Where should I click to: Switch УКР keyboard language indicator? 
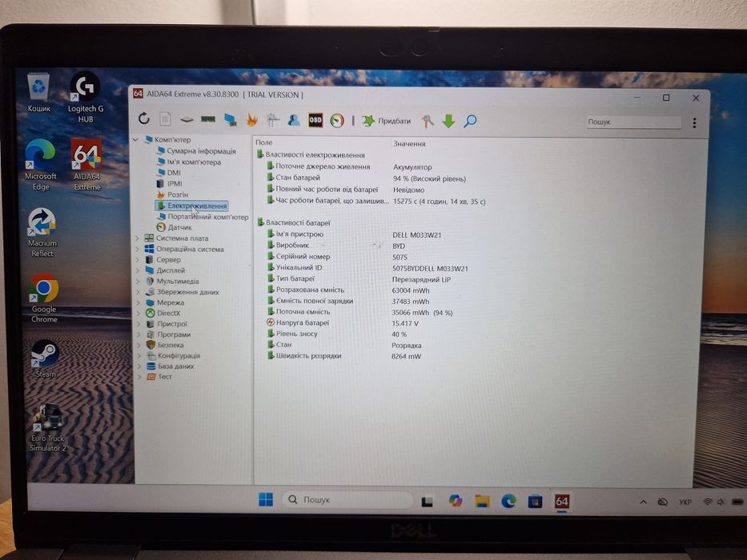685,502
